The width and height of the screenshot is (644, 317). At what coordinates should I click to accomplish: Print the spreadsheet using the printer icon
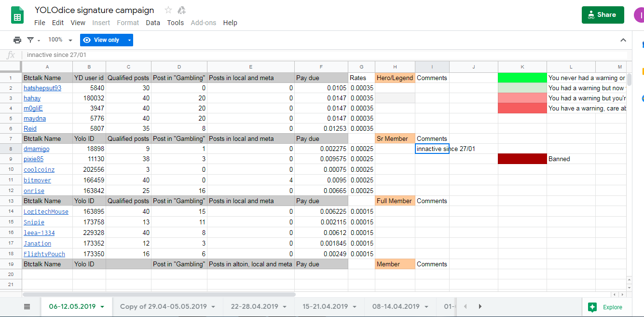(x=17, y=40)
